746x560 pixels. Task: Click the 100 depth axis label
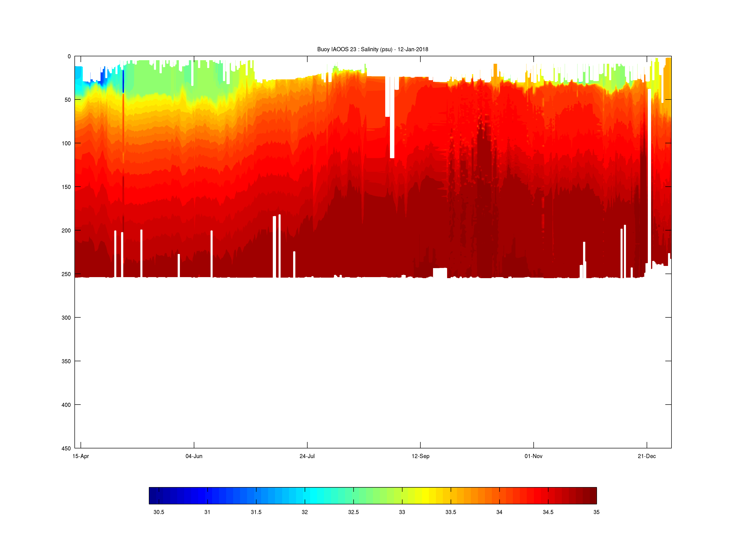pyautogui.click(x=66, y=143)
